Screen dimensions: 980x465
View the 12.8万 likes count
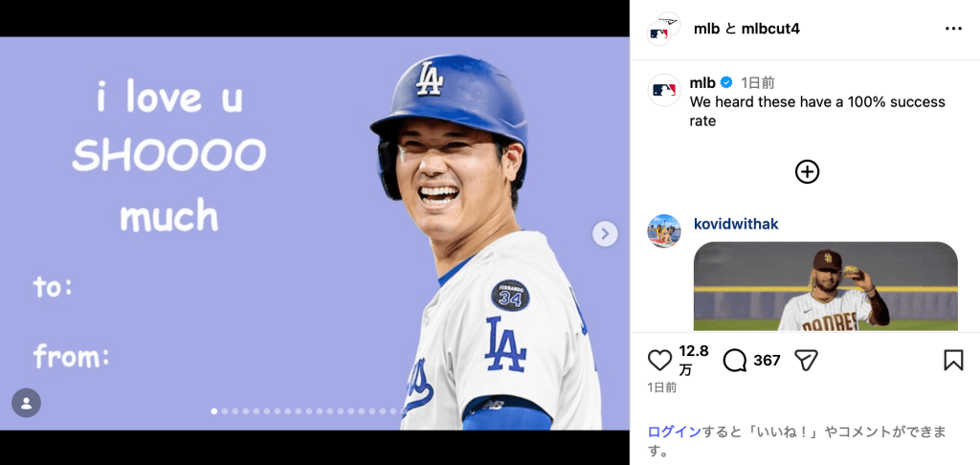tap(694, 360)
